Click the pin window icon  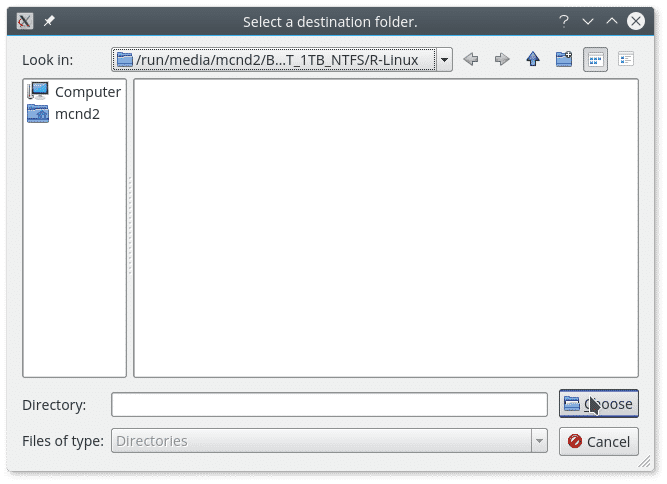click(x=49, y=21)
